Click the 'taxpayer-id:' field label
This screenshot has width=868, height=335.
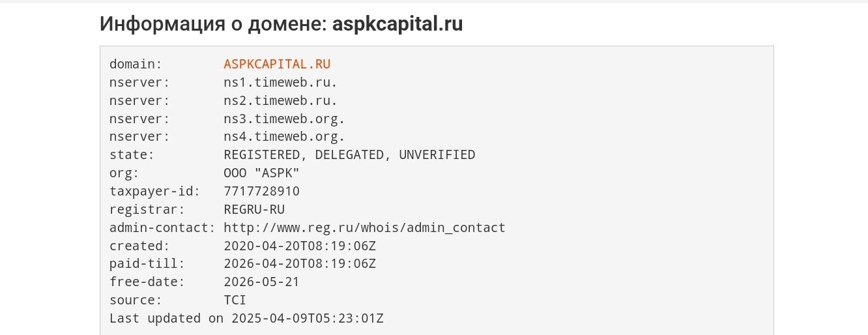pos(154,192)
